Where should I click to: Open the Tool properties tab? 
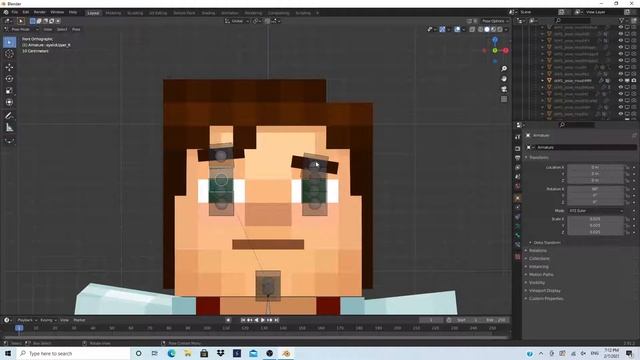pos(518,137)
